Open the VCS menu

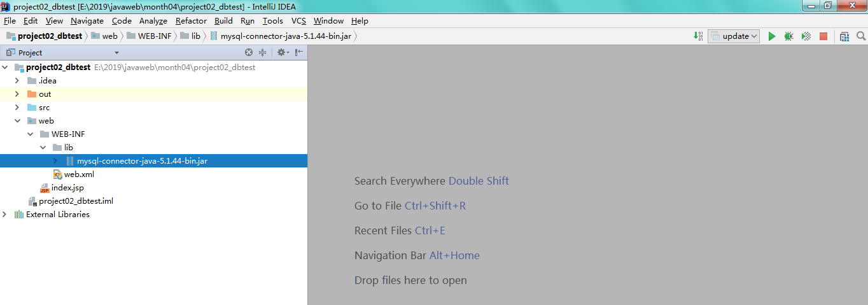pos(298,21)
